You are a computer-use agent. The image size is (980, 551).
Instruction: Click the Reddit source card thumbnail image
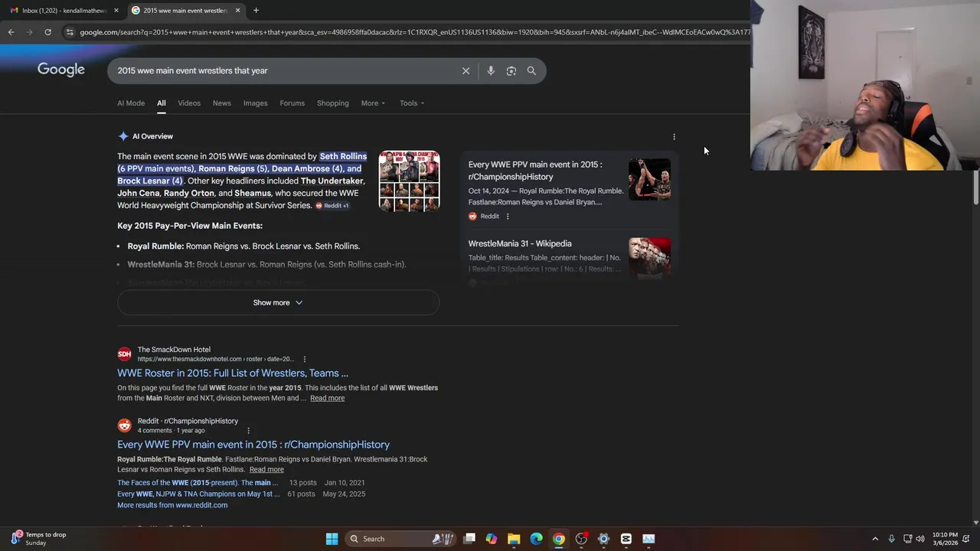649,180
